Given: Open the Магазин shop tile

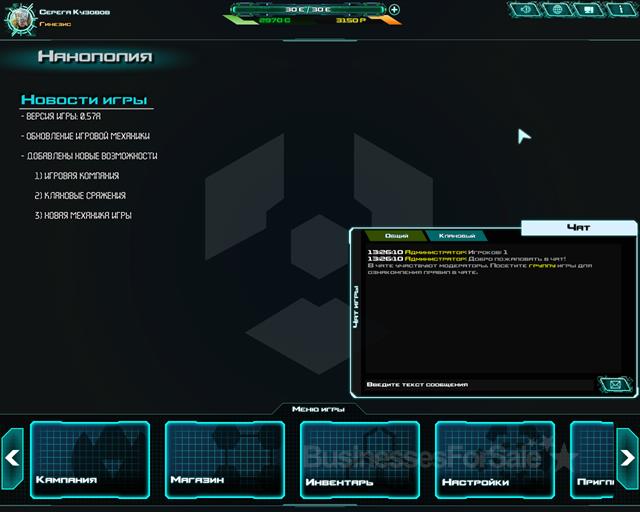Looking at the screenshot, I should click(225, 459).
